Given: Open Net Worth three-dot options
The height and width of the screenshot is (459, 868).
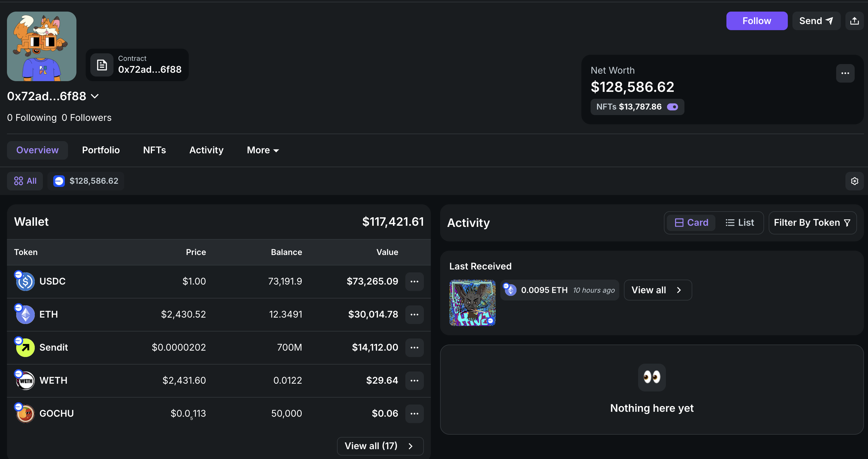Looking at the screenshot, I should click(x=845, y=73).
